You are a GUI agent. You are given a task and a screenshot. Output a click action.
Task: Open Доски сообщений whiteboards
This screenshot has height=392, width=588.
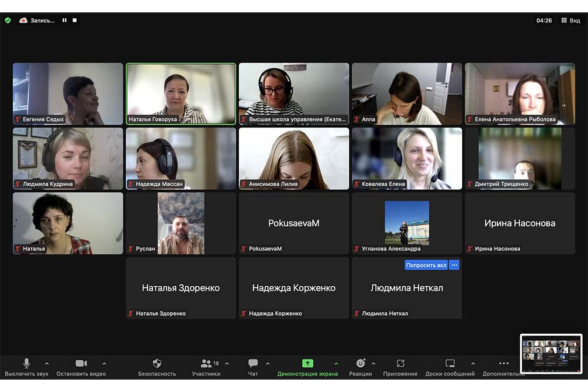(450, 364)
